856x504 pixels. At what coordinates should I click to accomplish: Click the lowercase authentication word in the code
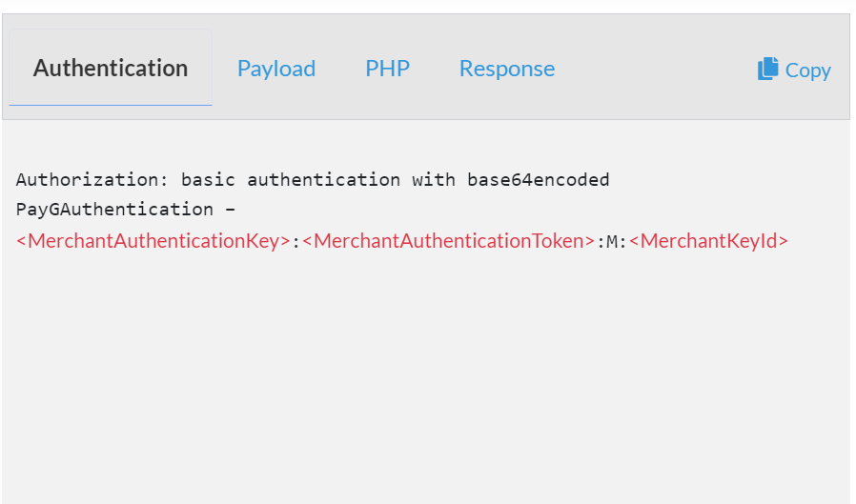click(x=324, y=179)
